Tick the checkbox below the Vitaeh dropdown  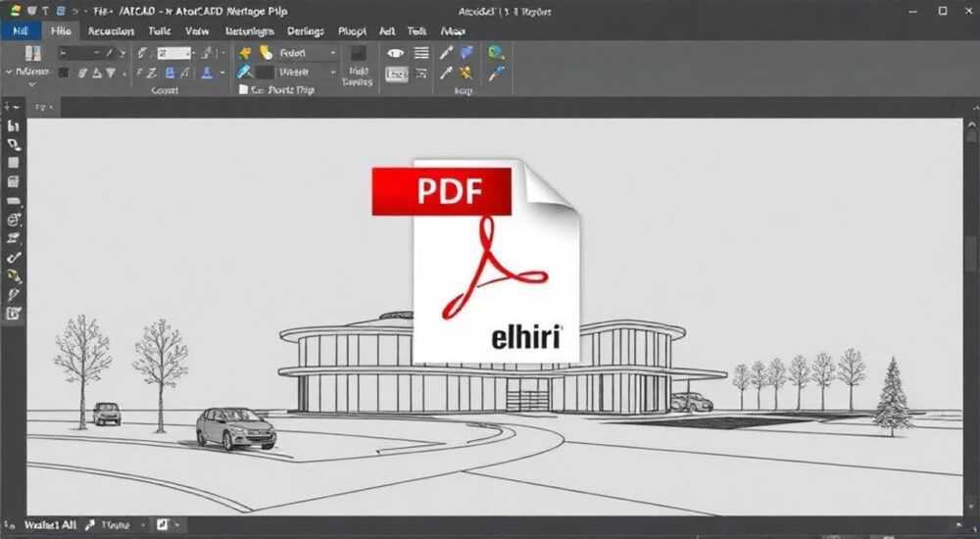[244, 90]
